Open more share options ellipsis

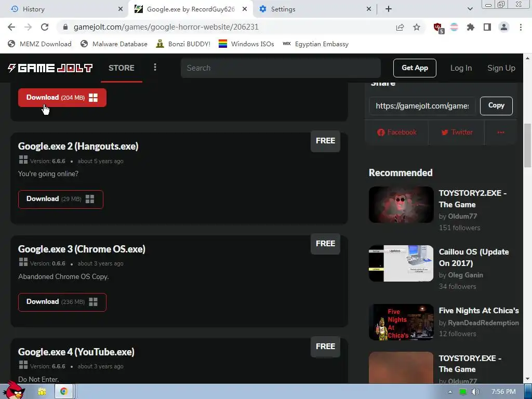(x=500, y=132)
